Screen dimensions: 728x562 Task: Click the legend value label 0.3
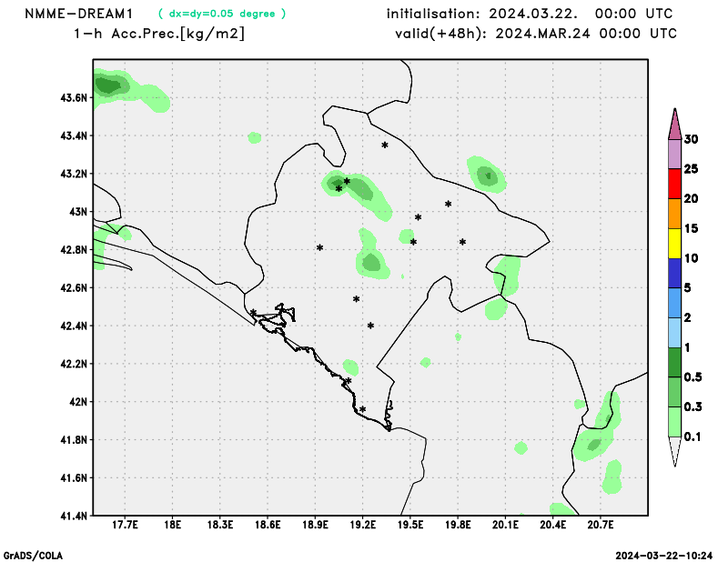tap(693, 407)
